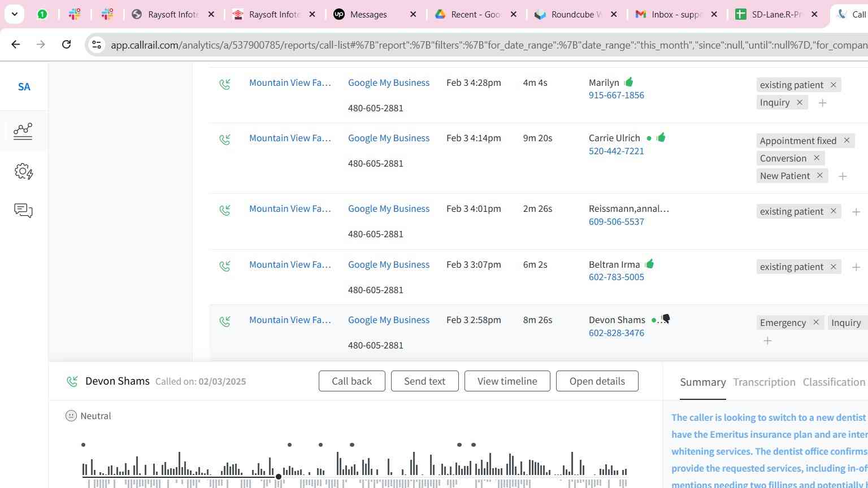
Task: Open the Analytics sidebar icon
Action: pos(23,130)
